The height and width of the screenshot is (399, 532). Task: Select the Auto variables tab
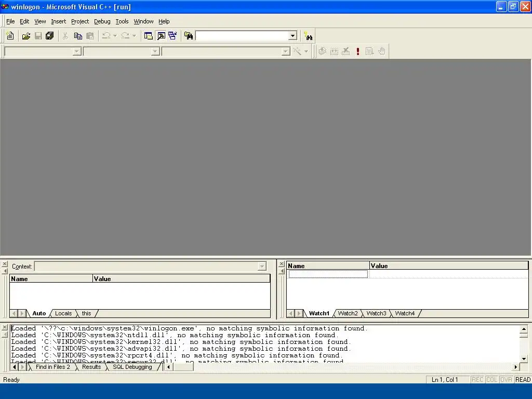(x=39, y=313)
